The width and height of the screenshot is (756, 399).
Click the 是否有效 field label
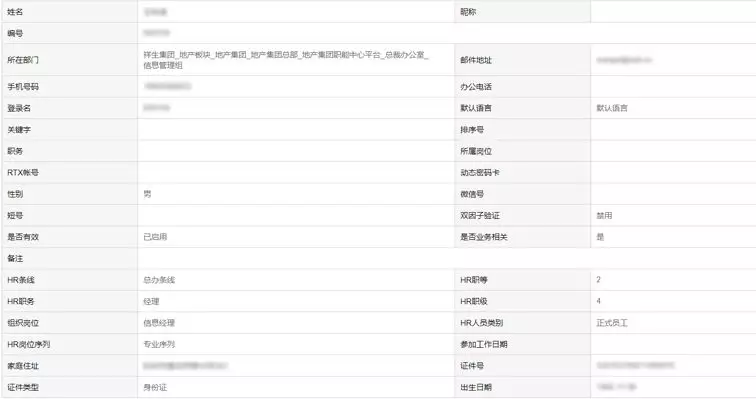click(23, 237)
